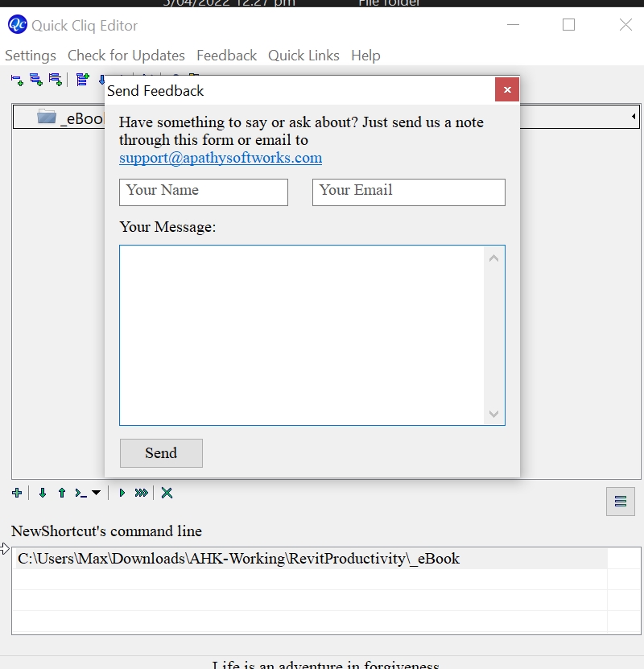The image size is (644, 669).
Task: Click the triple arrow run all icon
Action: [142, 493]
